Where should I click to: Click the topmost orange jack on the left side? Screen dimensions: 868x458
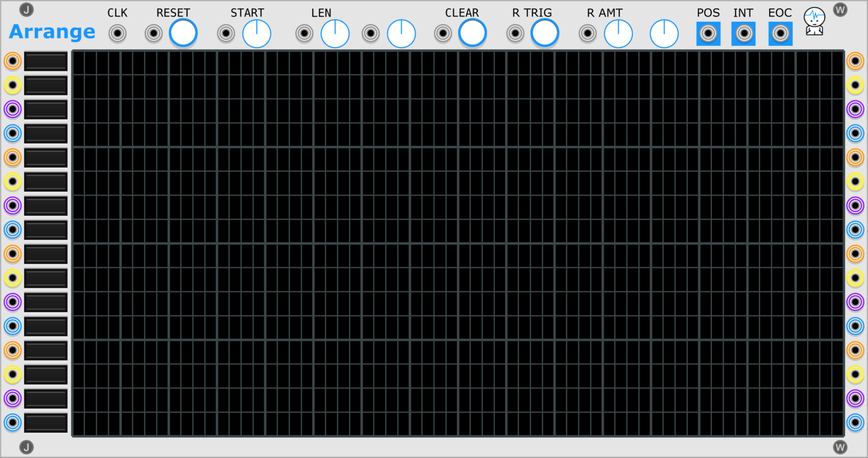point(13,61)
